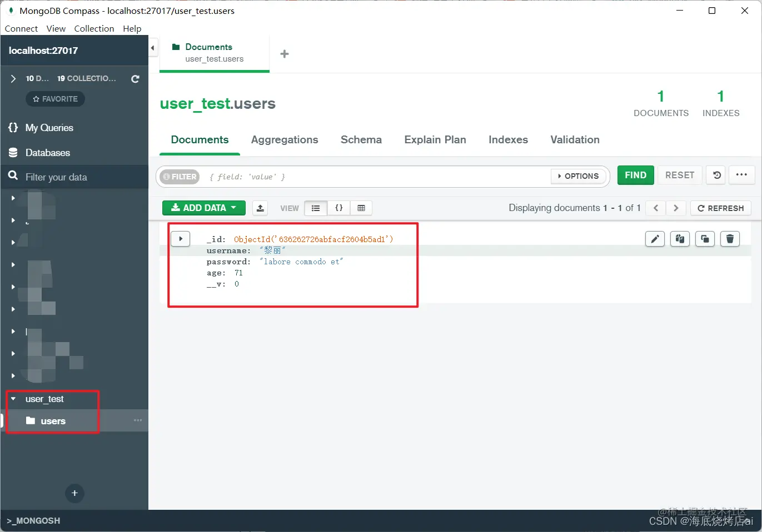Screen dimensions: 762x532
Task: Open the Collection menu
Action: click(94, 28)
